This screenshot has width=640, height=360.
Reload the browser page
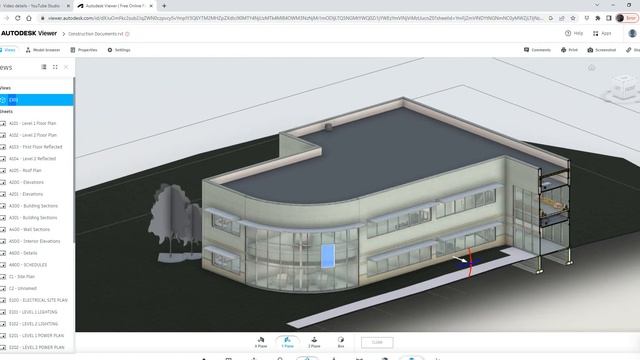pos(18,18)
